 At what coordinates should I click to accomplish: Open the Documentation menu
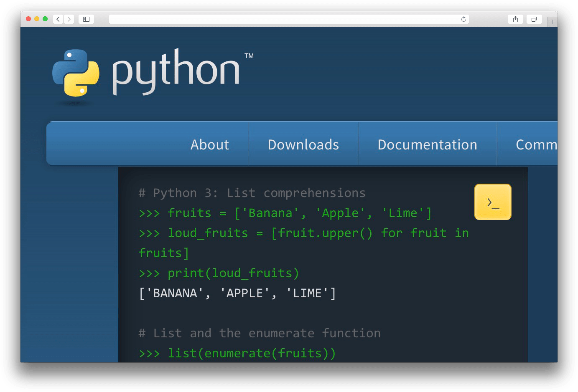(427, 144)
